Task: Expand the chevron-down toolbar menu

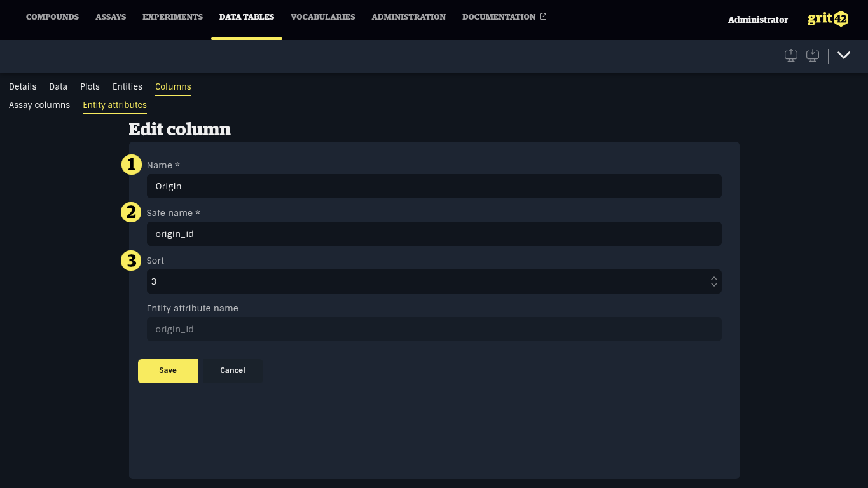Action: coord(844,56)
